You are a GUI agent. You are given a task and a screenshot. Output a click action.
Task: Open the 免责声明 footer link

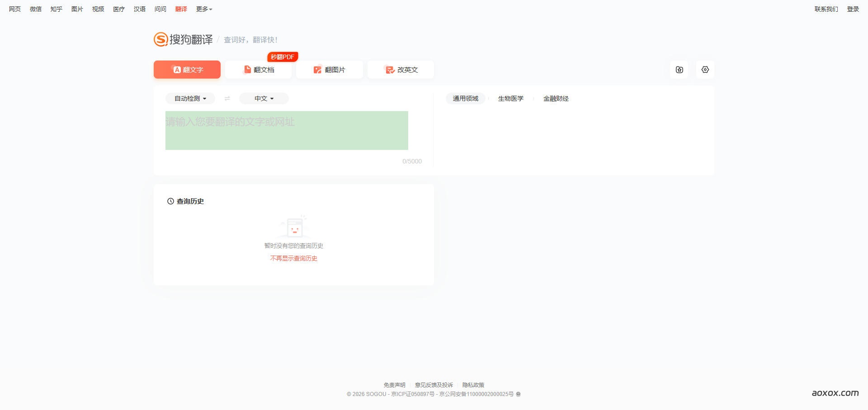click(395, 385)
